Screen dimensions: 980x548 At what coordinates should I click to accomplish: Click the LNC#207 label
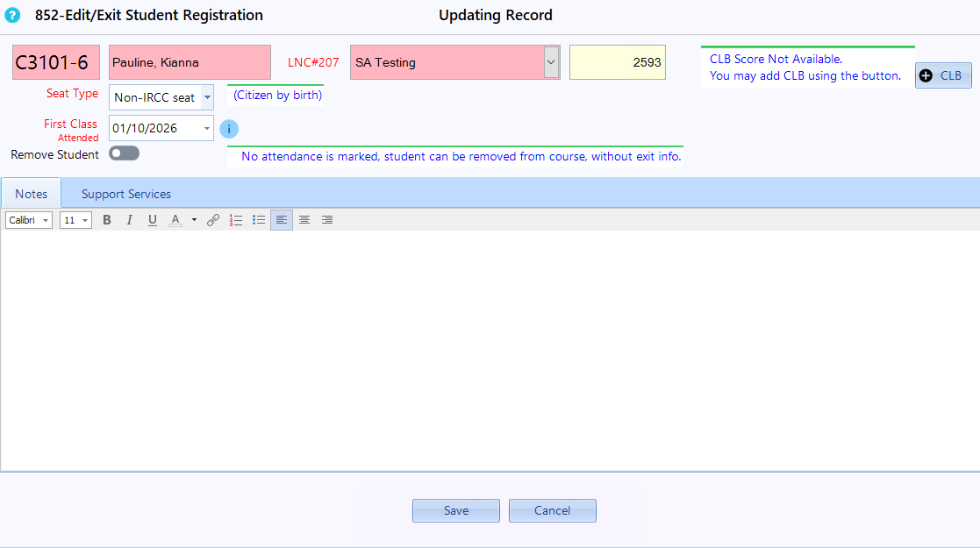[313, 62]
